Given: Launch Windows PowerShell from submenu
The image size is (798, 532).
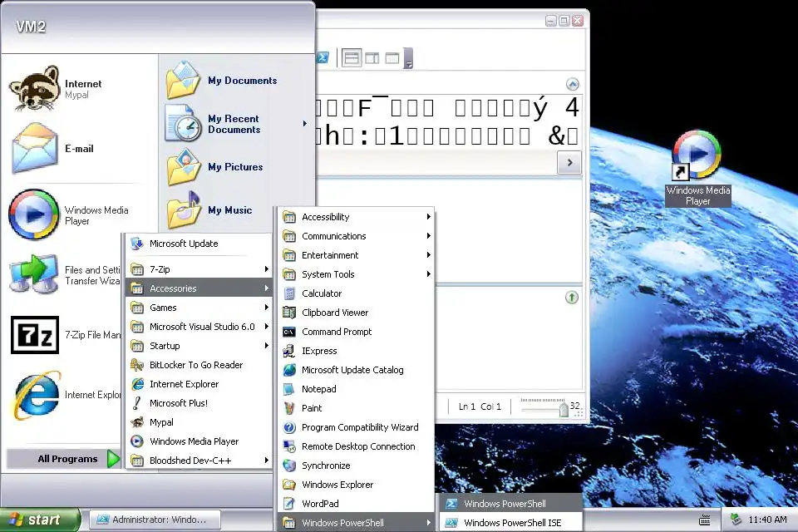Looking at the screenshot, I should point(511,504).
